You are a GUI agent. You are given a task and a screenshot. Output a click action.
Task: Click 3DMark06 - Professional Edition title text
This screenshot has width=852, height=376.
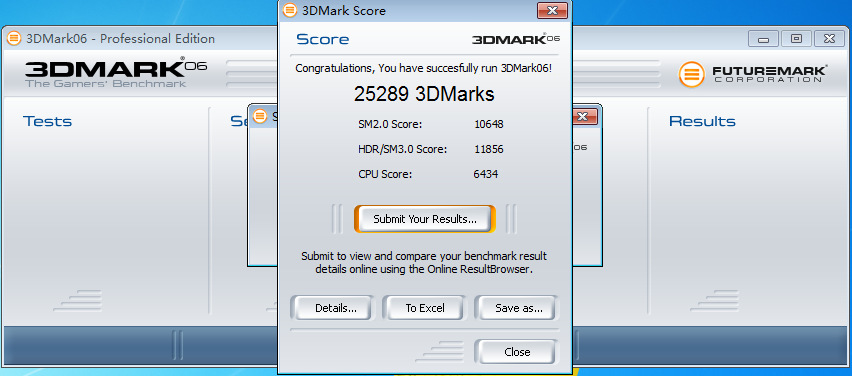121,39
